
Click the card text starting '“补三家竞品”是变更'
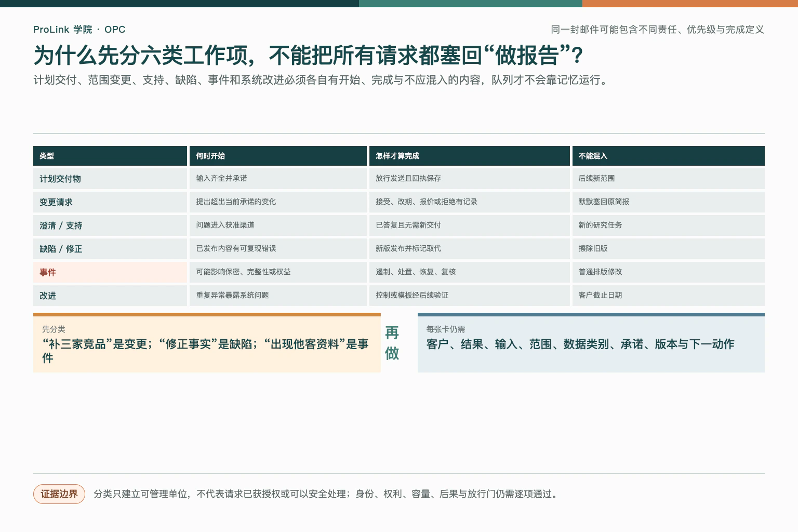pyautogui.click(x=205, y=351)
